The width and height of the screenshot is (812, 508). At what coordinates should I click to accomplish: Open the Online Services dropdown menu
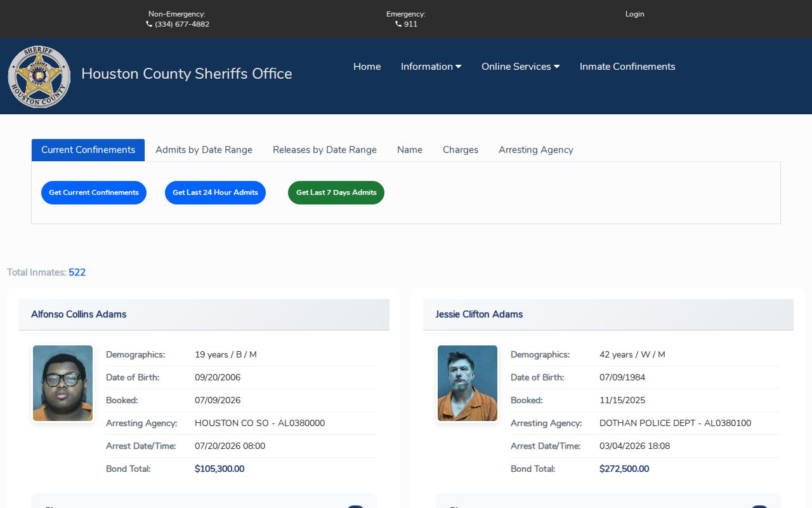[520, 67]
